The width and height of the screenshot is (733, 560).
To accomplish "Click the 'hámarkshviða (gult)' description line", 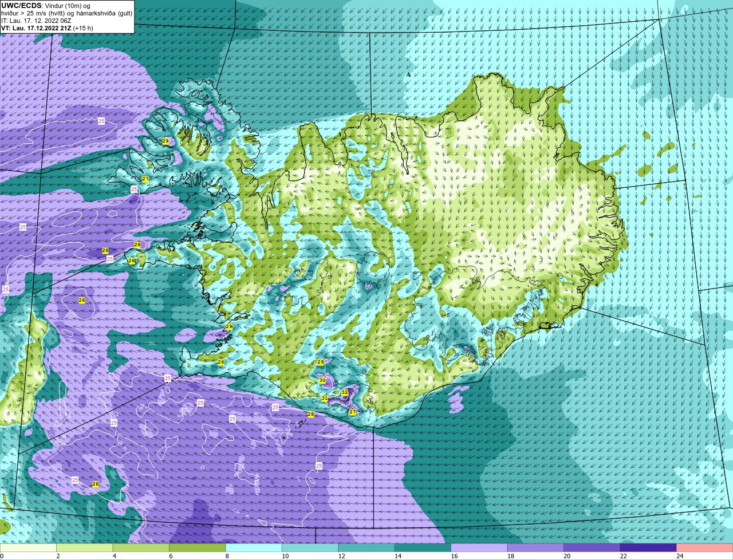I will coord(66,13).
